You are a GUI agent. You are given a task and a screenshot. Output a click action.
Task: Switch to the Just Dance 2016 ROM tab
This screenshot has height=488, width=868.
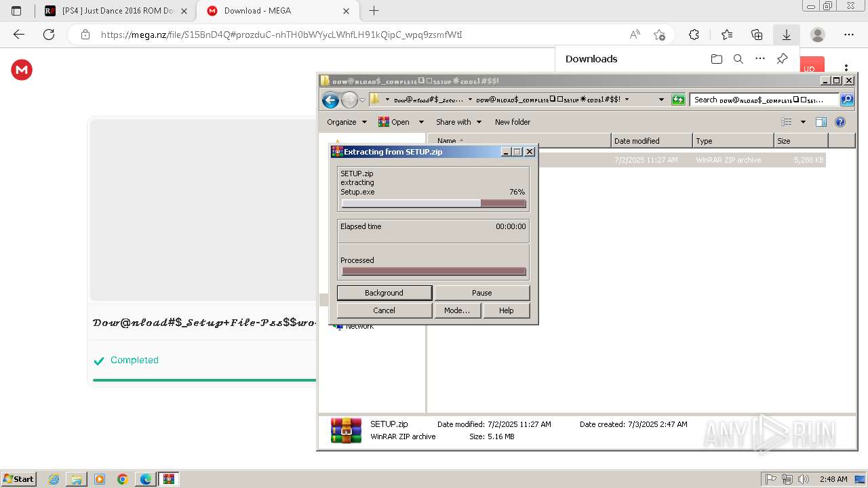[x=116, y=11]
